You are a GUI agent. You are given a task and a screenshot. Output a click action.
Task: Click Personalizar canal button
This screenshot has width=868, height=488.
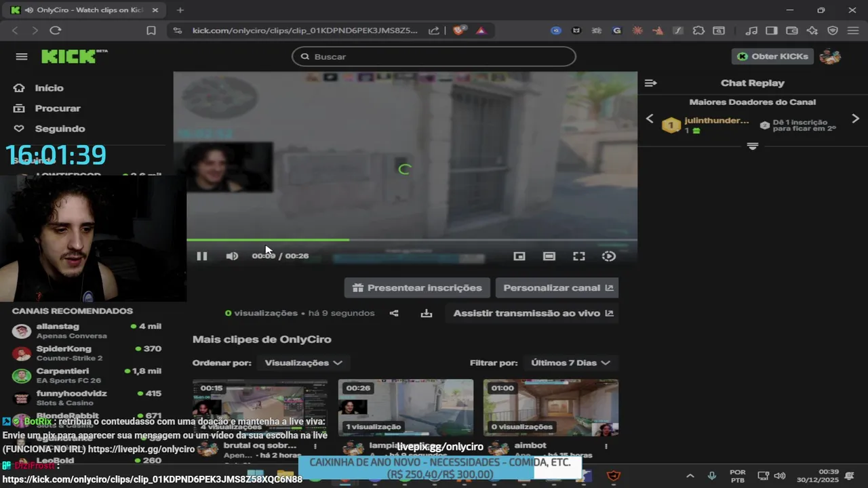(557, 288)
